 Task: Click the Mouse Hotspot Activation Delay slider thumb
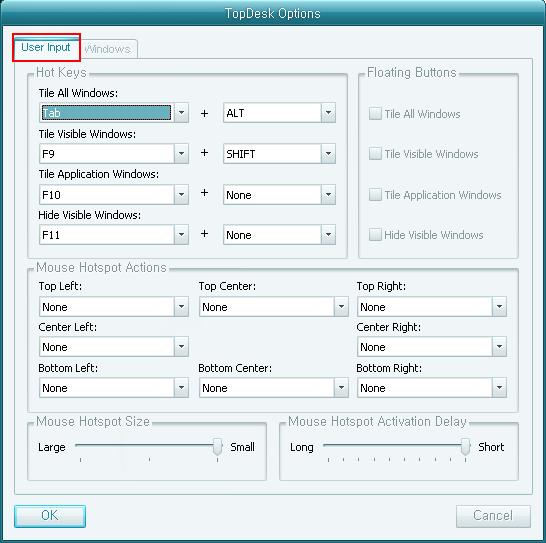pyautogui.click(x=466, y=447)
